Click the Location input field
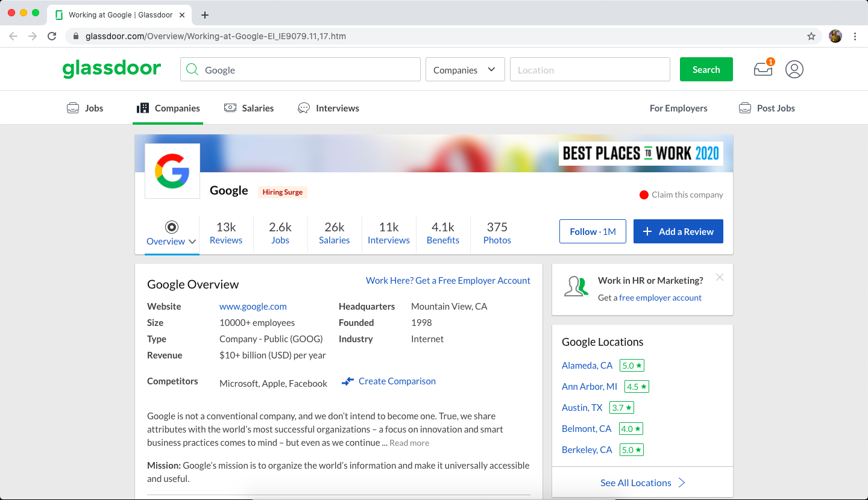The width and height of the screenshot is (868, 500). coord(590,69)
